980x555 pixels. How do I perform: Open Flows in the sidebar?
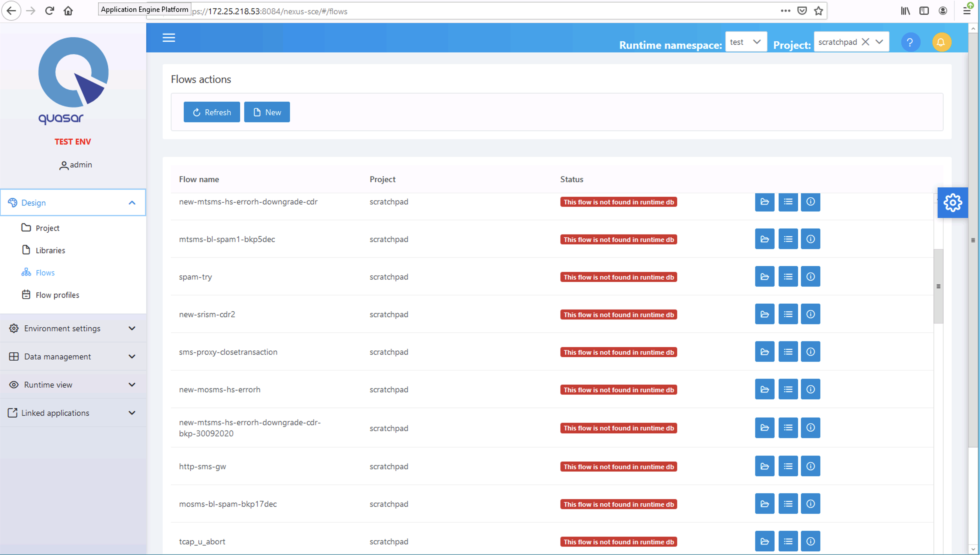38,273
